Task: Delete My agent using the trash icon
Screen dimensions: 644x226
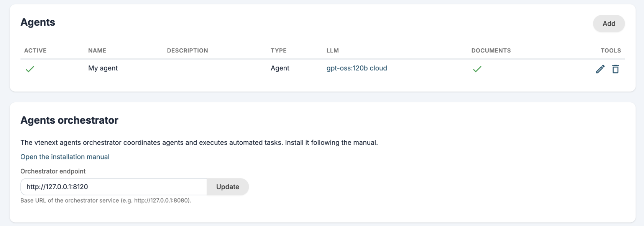Action: [x=615, y=69]
